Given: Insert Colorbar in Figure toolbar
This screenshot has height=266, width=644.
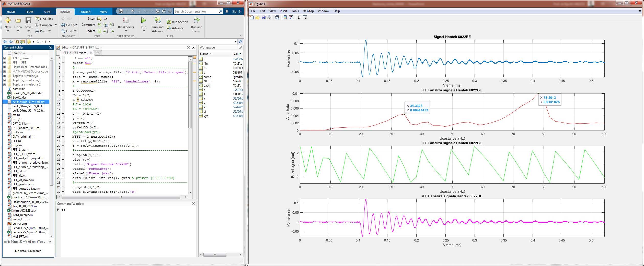Looking at the screenshot, I should [x=285, y=18].
